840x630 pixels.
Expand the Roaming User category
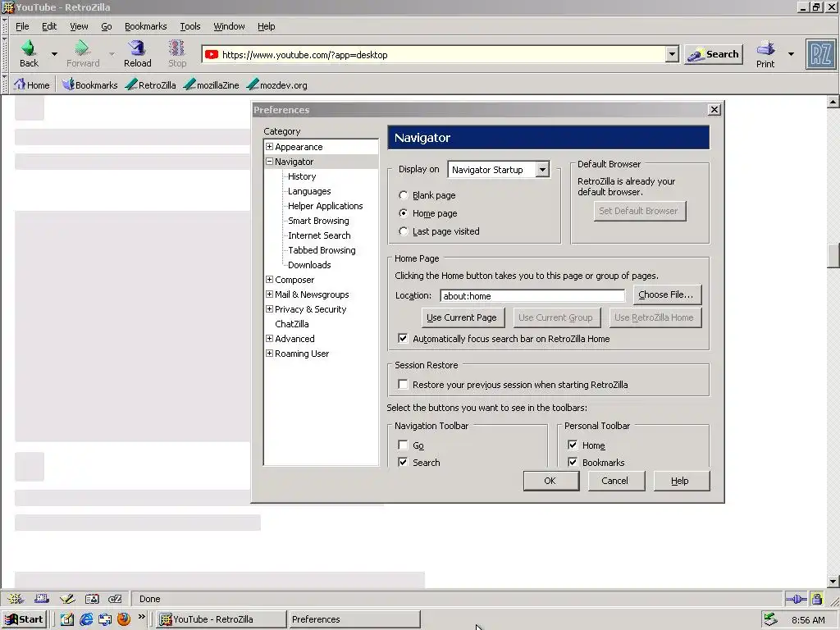click(x=269, y=353)
